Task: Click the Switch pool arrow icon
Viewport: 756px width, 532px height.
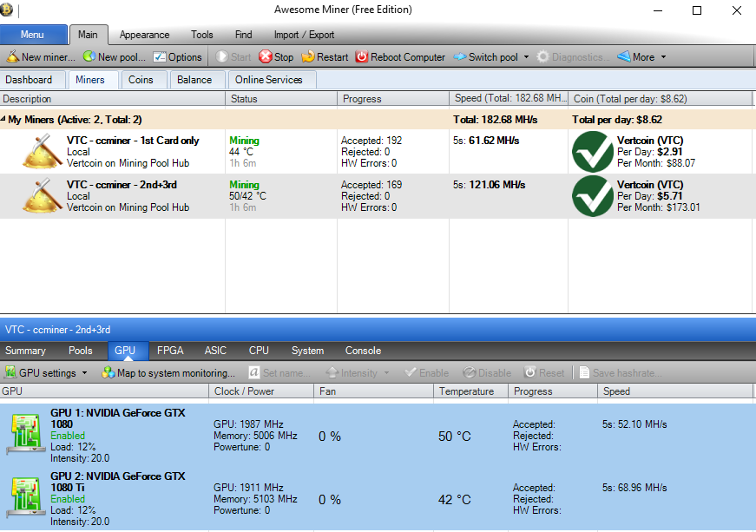Action: pos(460,57)
